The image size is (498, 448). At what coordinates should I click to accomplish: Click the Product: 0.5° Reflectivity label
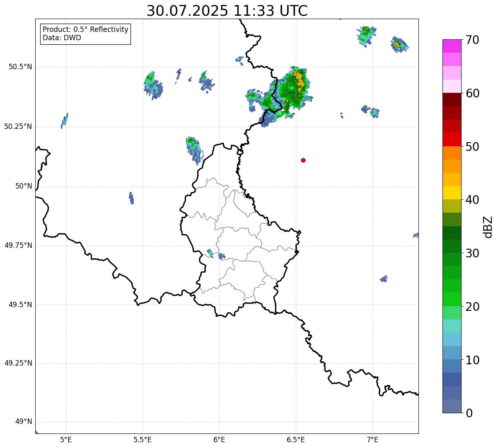pos(85,30)
